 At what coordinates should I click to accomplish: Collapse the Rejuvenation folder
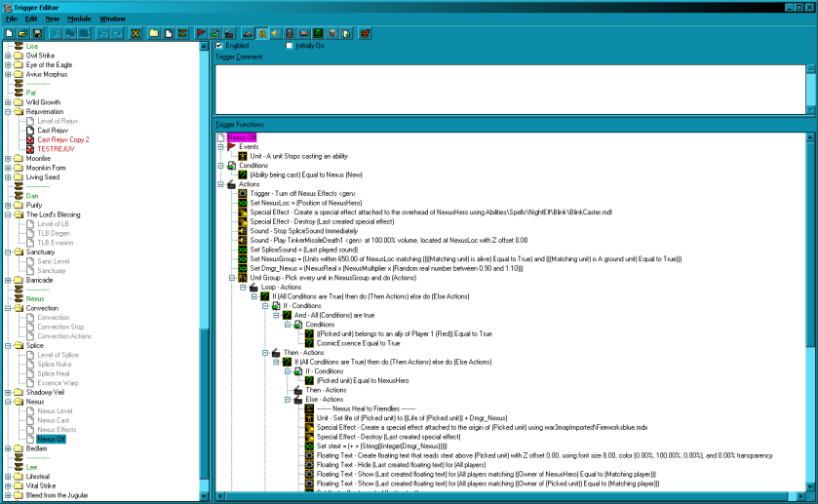8,112
